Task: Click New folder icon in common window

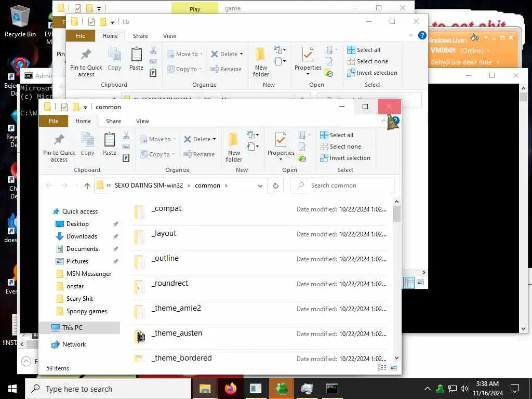Action: pyautogui.click(x=234, y=140)
